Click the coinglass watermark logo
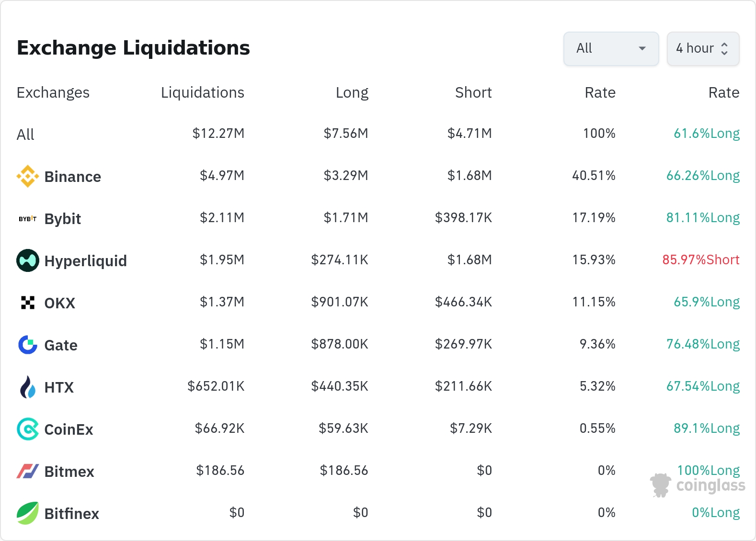 coord(698,485)
